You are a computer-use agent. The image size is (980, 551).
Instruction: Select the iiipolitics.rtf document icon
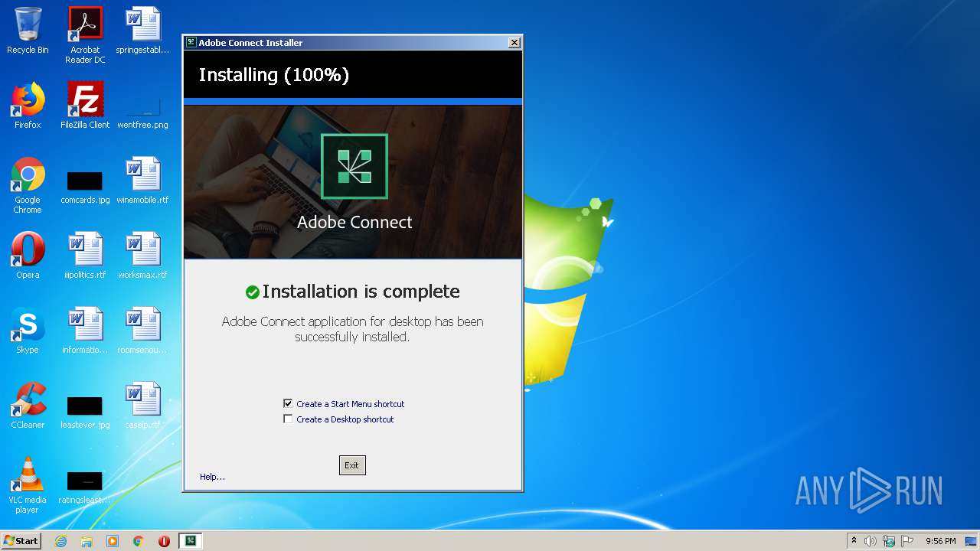tap(85, 256)
